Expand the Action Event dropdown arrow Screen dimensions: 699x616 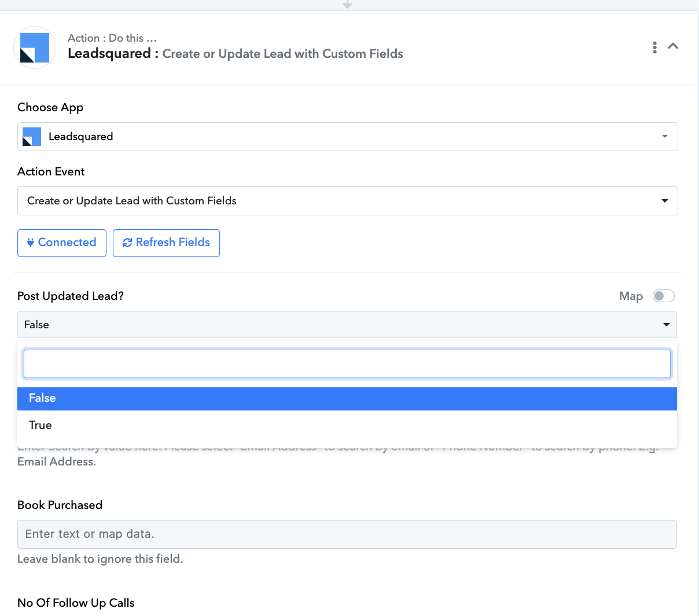coord(664,201)
